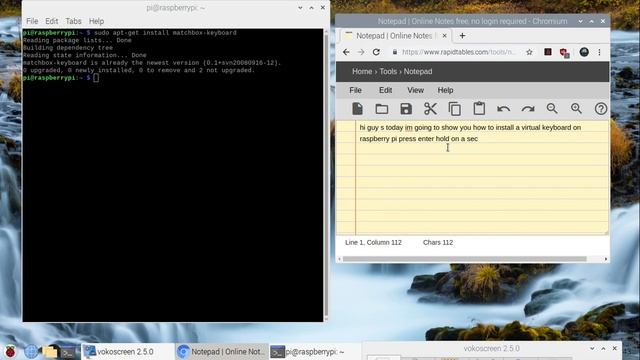Undo the last edit with the undo arrow
This screenshot has width=640, height=360.
[x=504, y=109]
